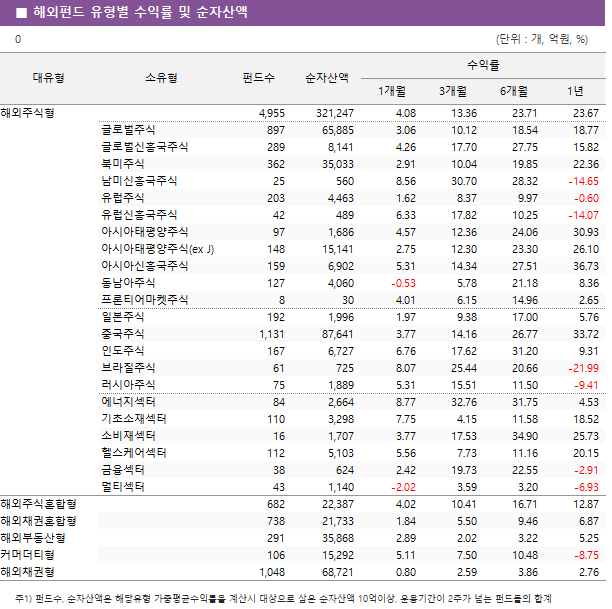The image size is (612, 609).
Task: Click 아시아신흥국주식 1-year return 36.73
Action: tap(586, 266)
